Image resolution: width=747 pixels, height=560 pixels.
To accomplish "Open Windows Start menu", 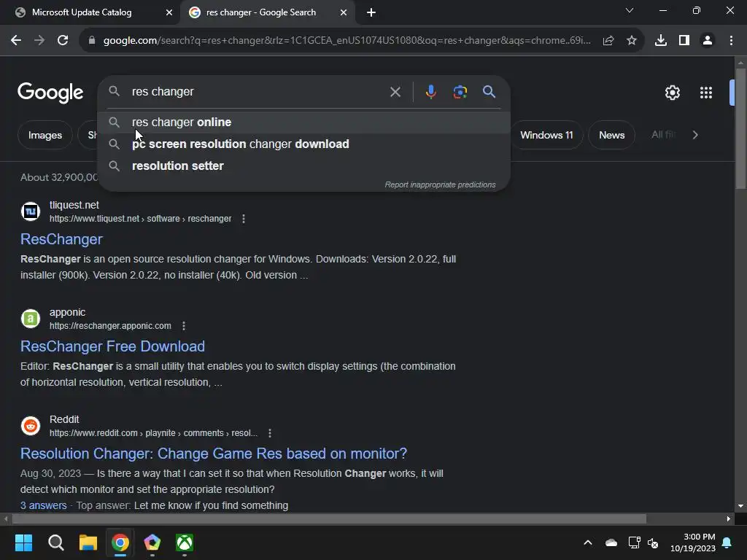I will (x=24, y=542).
